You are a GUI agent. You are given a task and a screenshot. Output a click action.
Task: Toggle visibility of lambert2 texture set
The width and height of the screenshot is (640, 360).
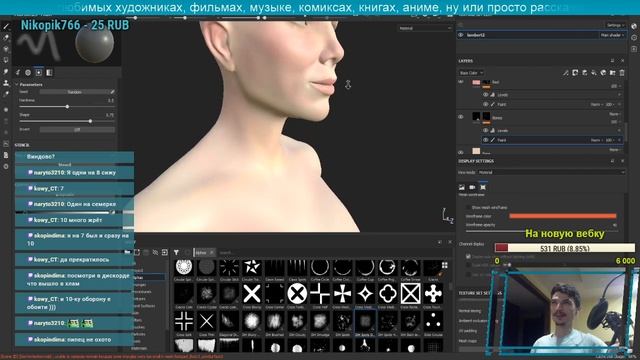click(461, 35)
